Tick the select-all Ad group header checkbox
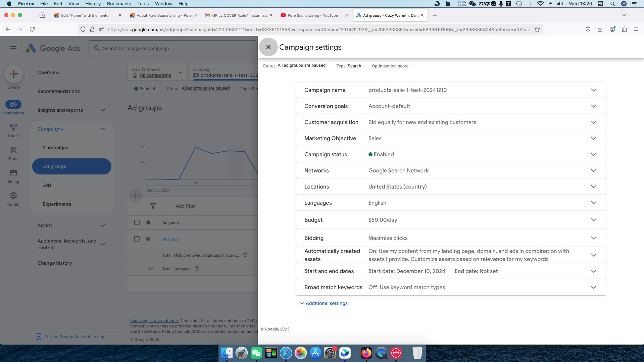Viewport: 644px width, 362px height. (137, 222)
